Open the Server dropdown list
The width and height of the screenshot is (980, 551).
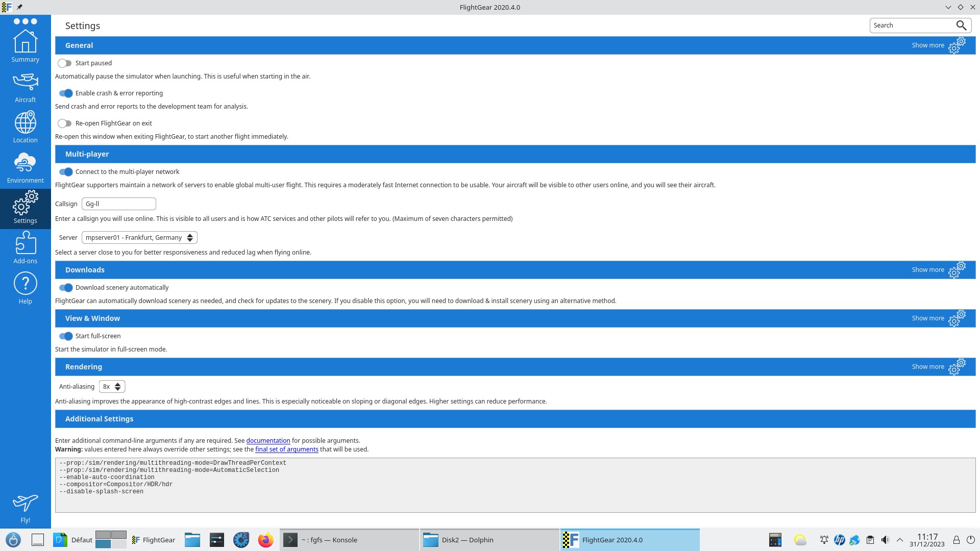pos(139,238)
